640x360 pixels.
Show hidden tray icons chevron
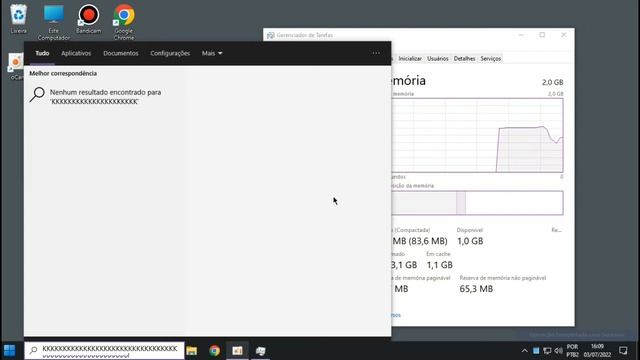point(524,351)
